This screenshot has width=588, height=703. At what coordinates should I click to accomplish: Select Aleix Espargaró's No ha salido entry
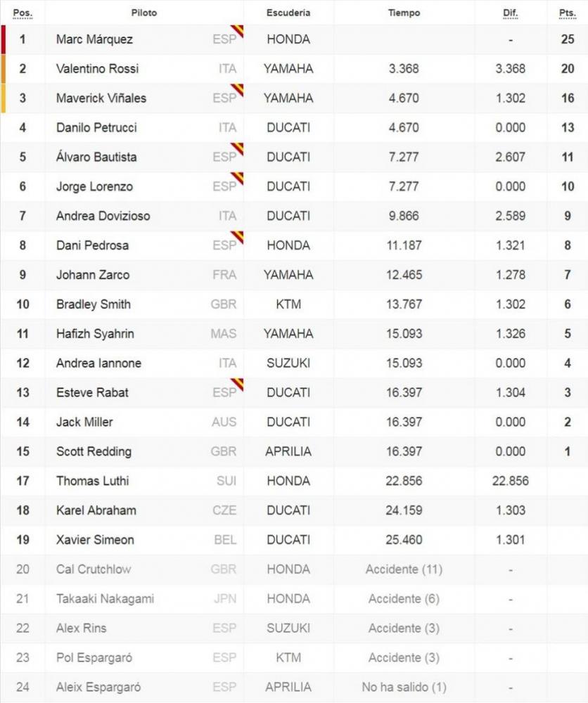404,688
